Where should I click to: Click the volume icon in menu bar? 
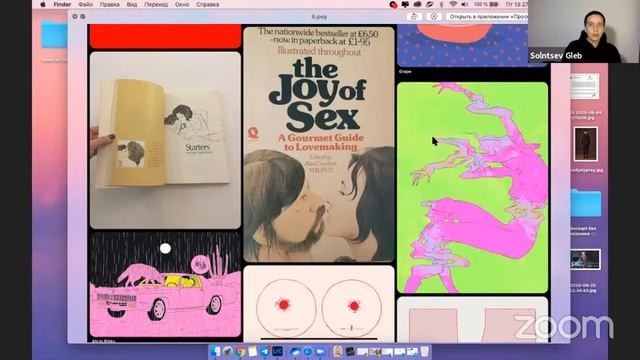click(x=464, y=4)
